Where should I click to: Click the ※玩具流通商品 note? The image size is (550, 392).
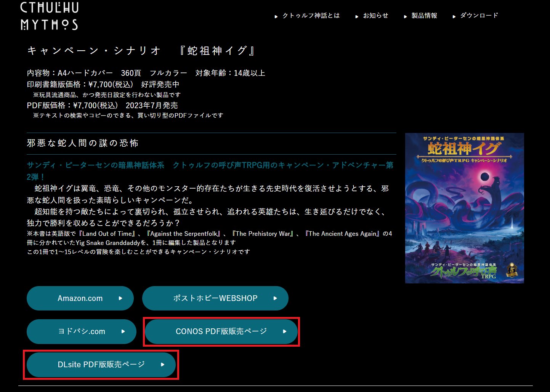point(107,94)
